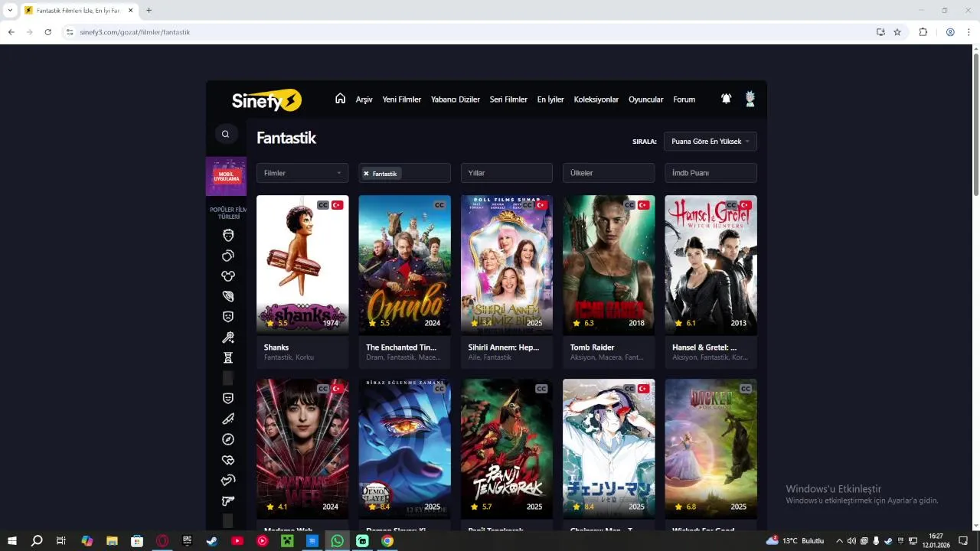Open the taskbar clock 16:27
980x551 pixels.
pyautogui.click(x=936, y=540)
